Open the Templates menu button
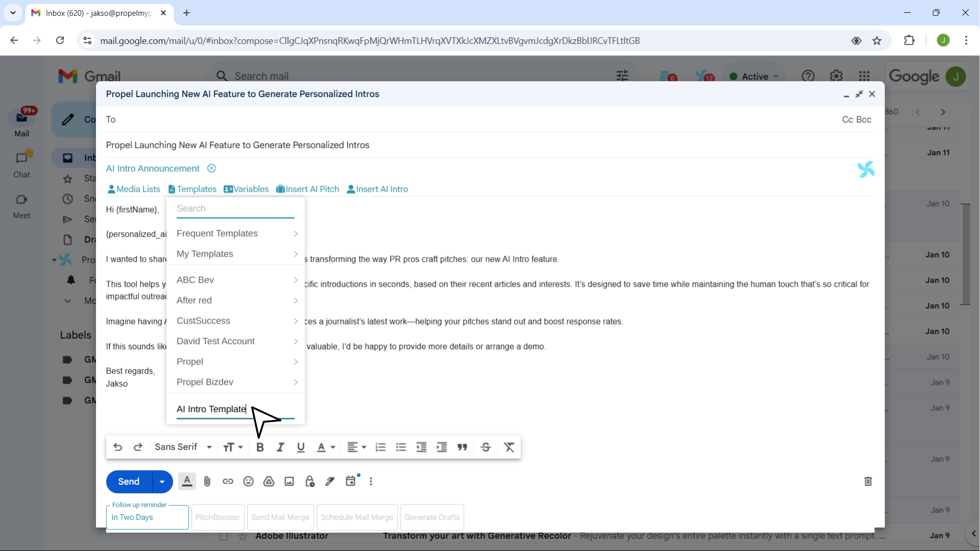Screen dimensions: 980x551 192,189
